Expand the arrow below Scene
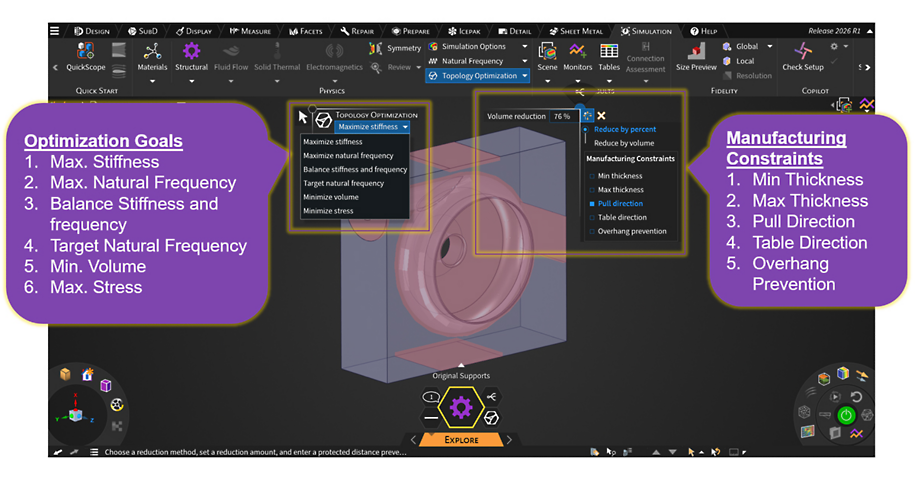 tap(547, 81)
